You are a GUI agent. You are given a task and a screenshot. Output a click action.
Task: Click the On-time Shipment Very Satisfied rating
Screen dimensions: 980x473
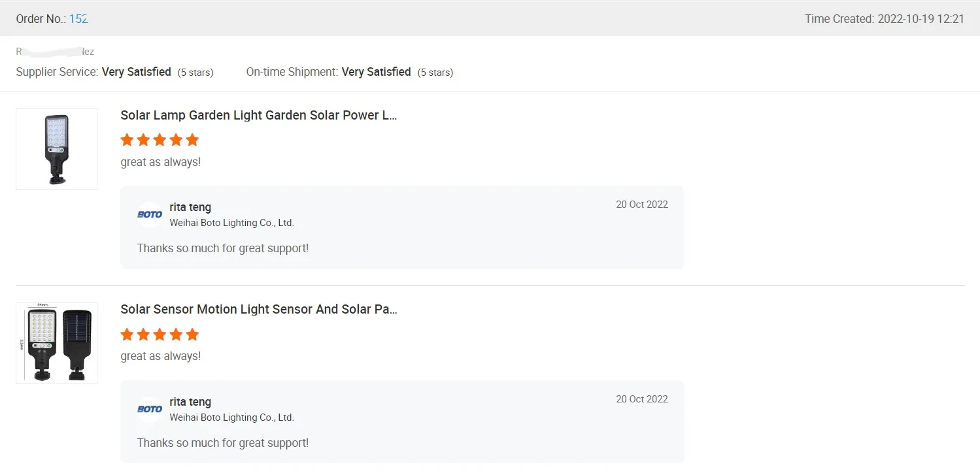coord(376,72)
